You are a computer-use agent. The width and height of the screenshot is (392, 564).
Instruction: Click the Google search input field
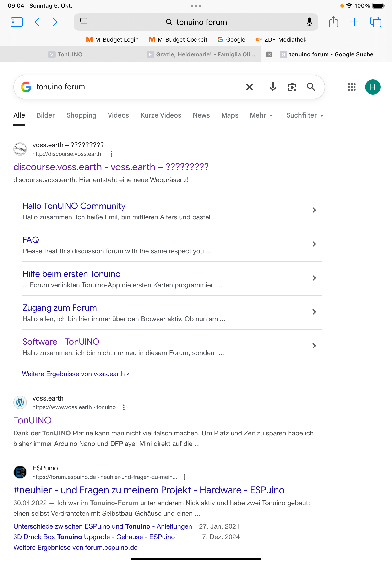[x=137, y=87]
